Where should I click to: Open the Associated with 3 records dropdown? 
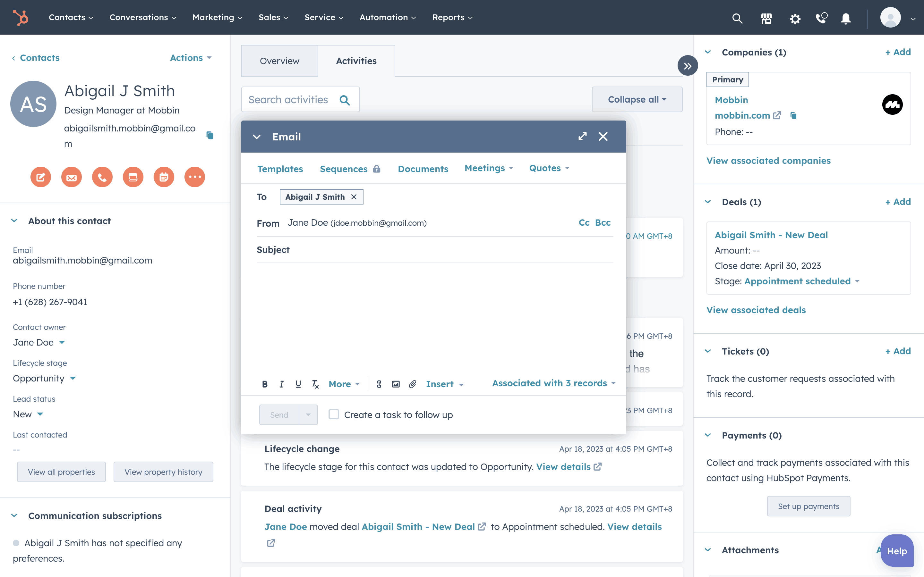(554, 383)
